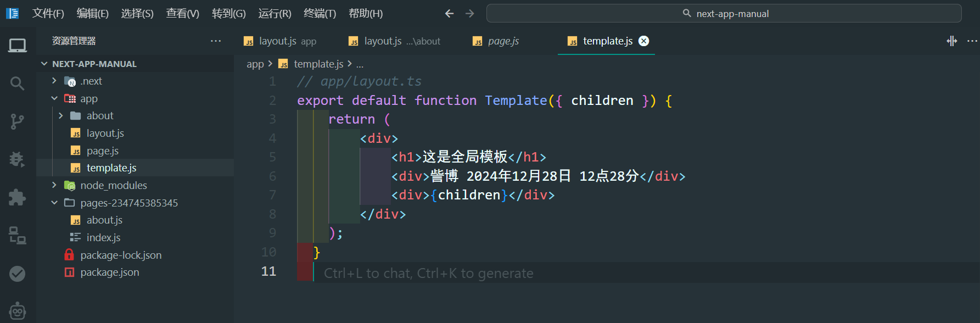This screenshot has height=323, width=980.
Task: Open the Extensions view
Action: (x=18, y=197)
